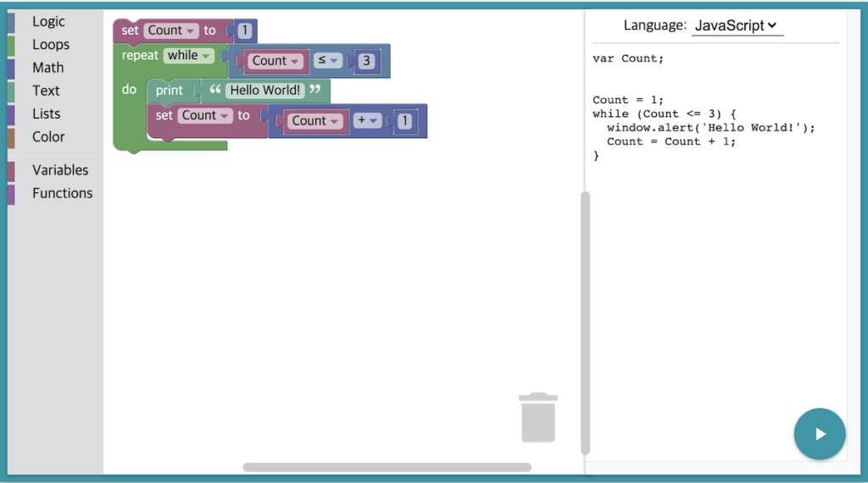The height and width of the screenshot is (483, 868).
Task: Open Count dropdown in comparison block
Action: tap(275, 61)
